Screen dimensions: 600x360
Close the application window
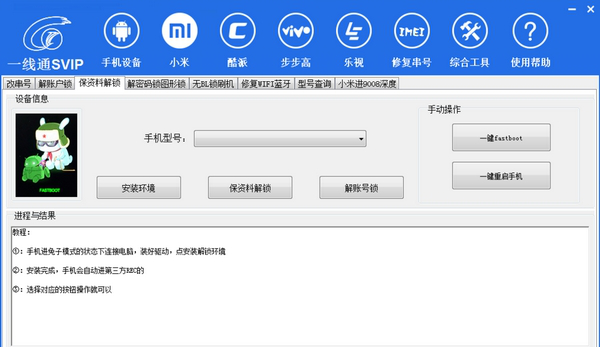pyautogui.click(x=590, y=9)
